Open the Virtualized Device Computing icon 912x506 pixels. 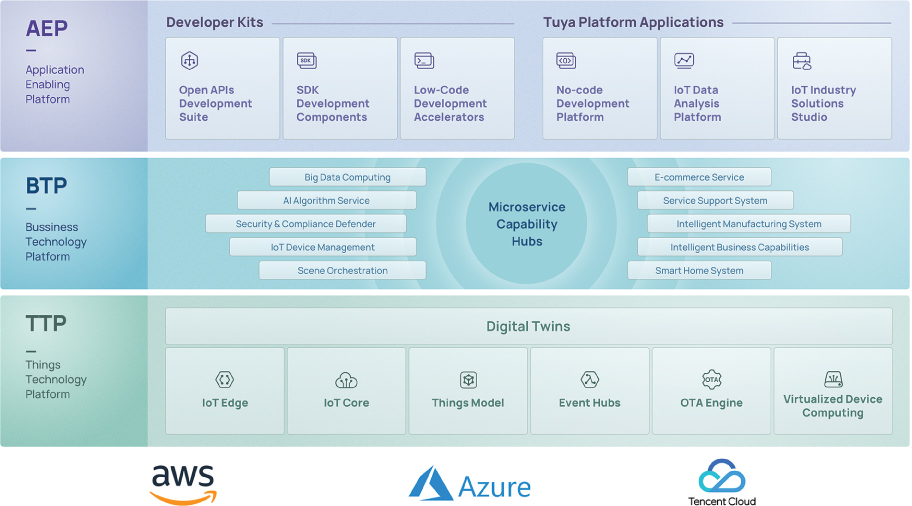(x=833, y=379)
